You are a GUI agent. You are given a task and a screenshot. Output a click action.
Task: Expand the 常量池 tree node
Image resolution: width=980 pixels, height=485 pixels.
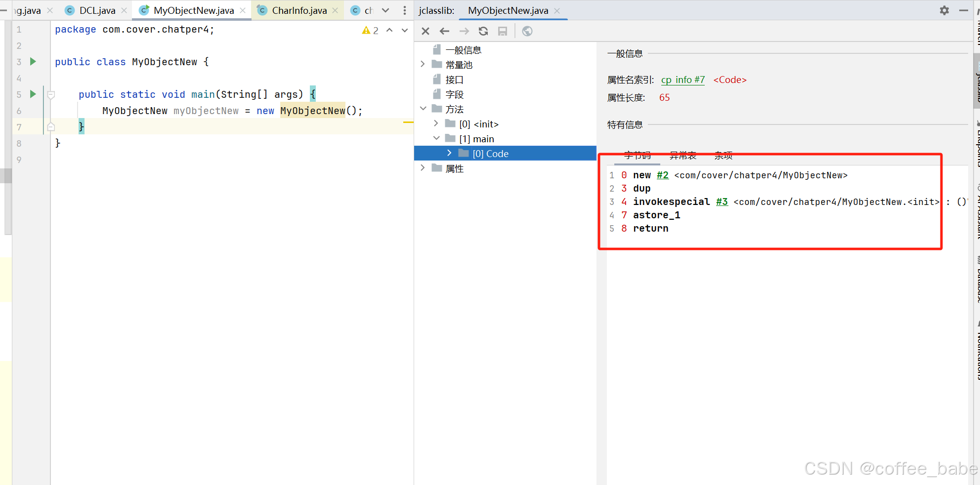click(x=423, y=64)
